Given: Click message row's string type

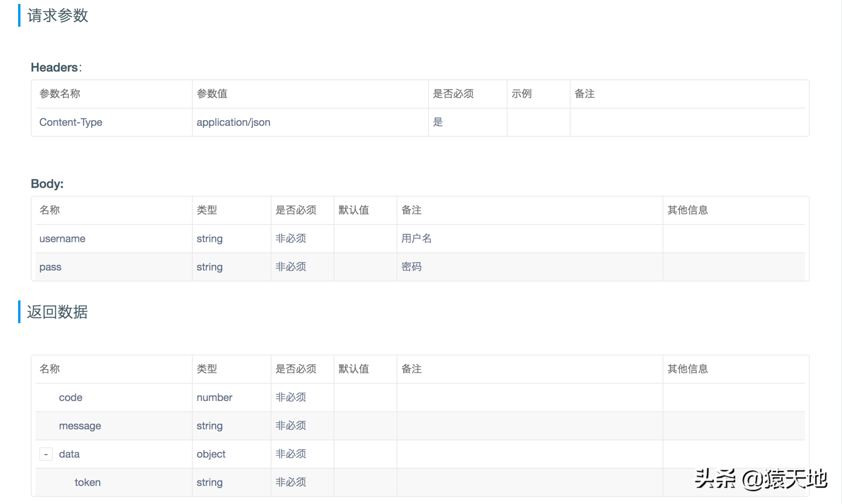Looking at the screenshot, I should (x=210, y=426).
